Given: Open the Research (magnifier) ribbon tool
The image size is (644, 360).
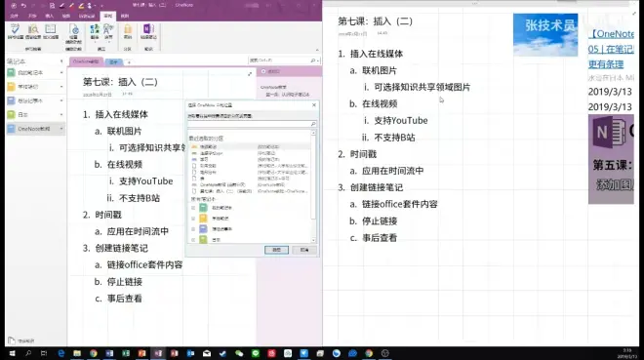Looking at the screenshot, I should point(33,31).
